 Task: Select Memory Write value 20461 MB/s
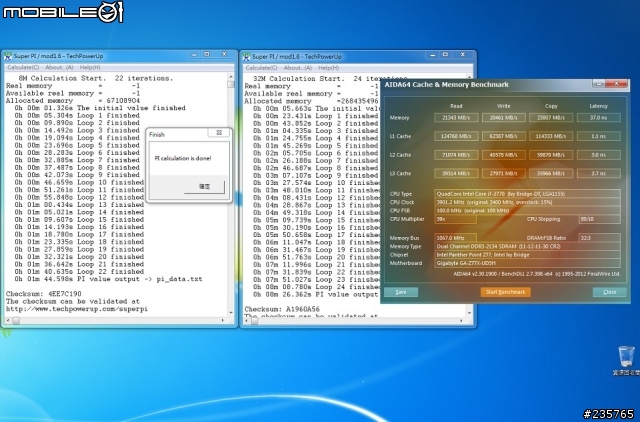coord(503,118)
